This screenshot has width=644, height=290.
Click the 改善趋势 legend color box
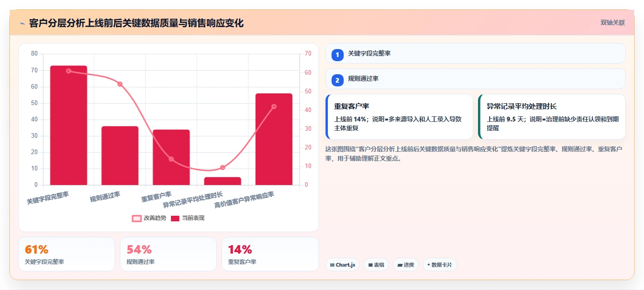[x=137, y=219]
